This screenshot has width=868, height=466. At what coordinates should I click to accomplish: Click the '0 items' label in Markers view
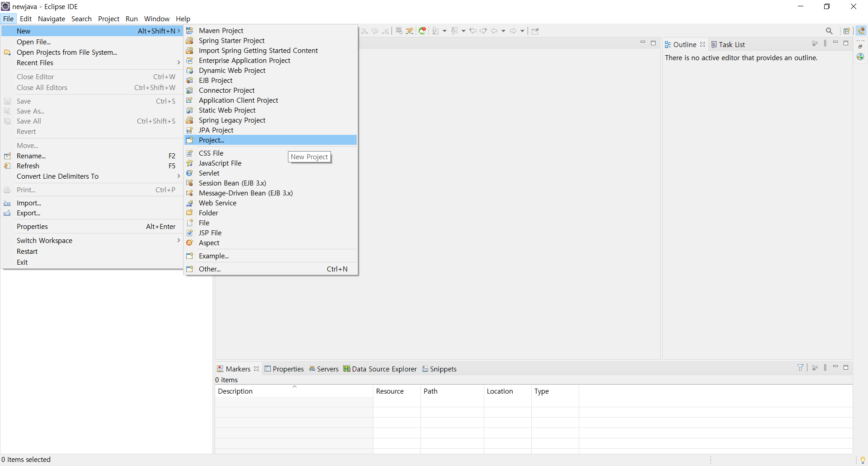point(226,380)
